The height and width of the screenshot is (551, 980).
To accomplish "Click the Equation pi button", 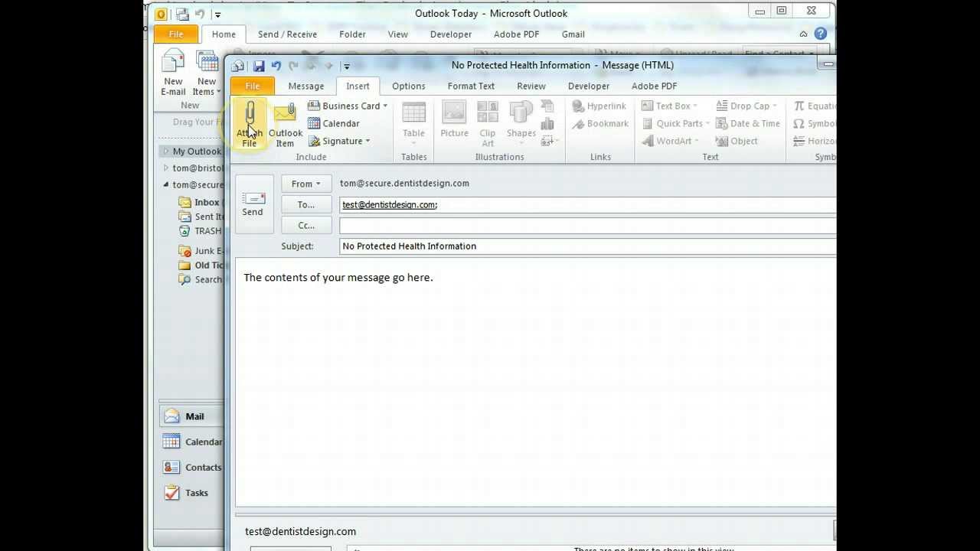I will 815,106.
